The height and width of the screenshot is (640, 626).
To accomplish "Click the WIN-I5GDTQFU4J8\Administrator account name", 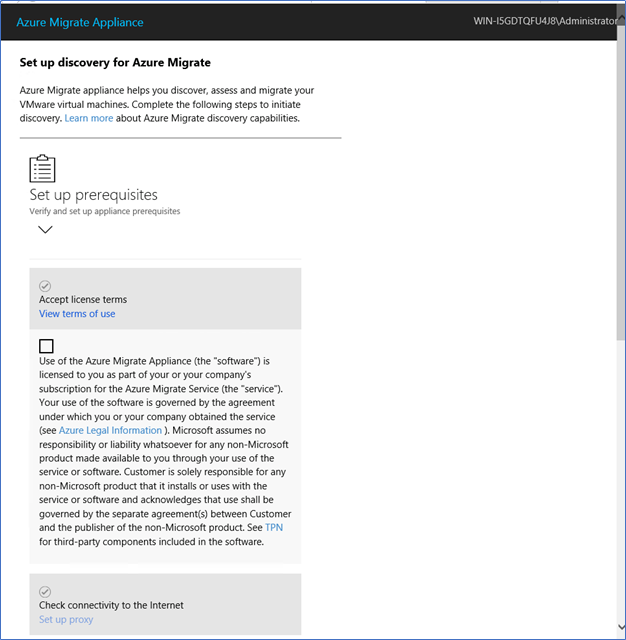I will pyautogui.click(x=545, y=21).
